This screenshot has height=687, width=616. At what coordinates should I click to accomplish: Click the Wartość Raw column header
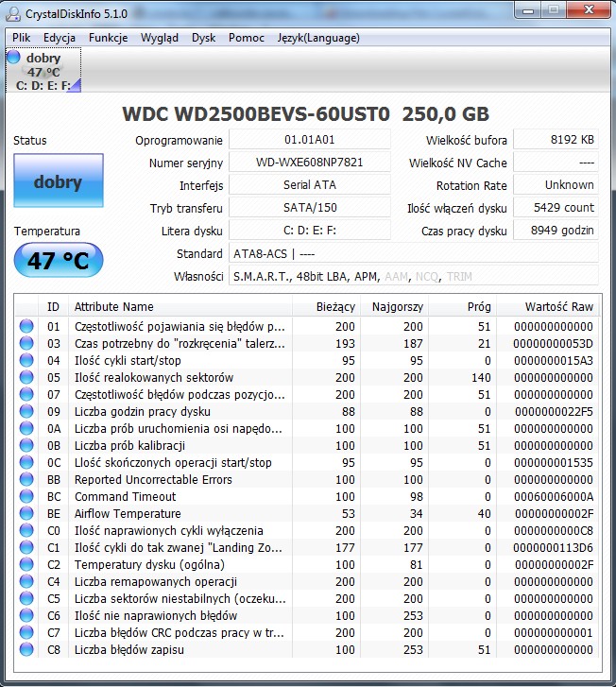[x=547, y=307]
